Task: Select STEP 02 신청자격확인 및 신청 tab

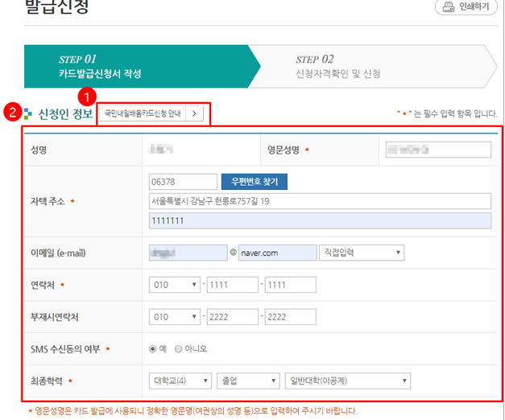Action: coord(373,66)
